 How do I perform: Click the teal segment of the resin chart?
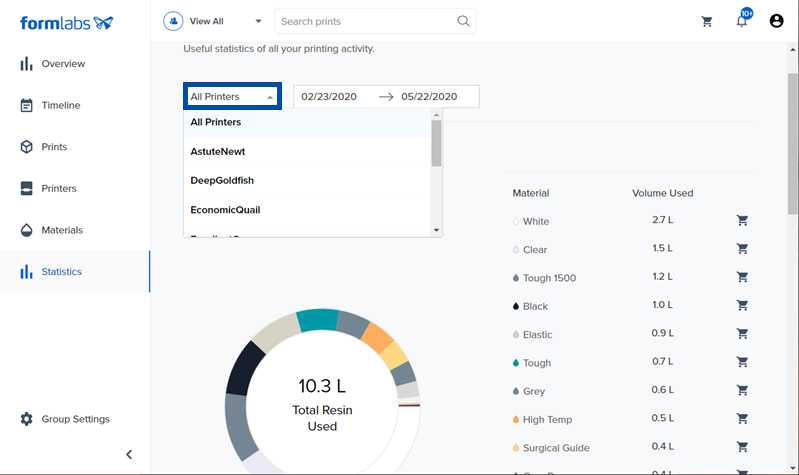pyautogui.click(x=318, y=320)
